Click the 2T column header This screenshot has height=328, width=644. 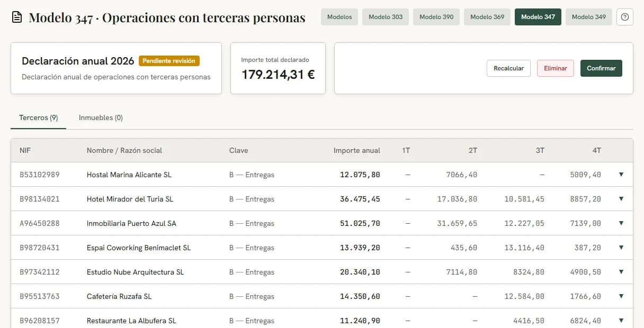tap(473, 150)
